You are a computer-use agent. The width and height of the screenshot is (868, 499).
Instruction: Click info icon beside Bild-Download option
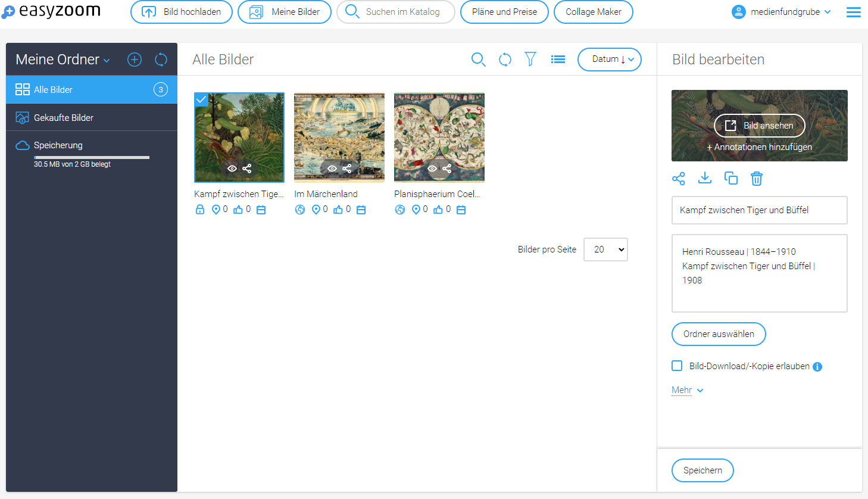pyautogui.click(x=817, y=367)
